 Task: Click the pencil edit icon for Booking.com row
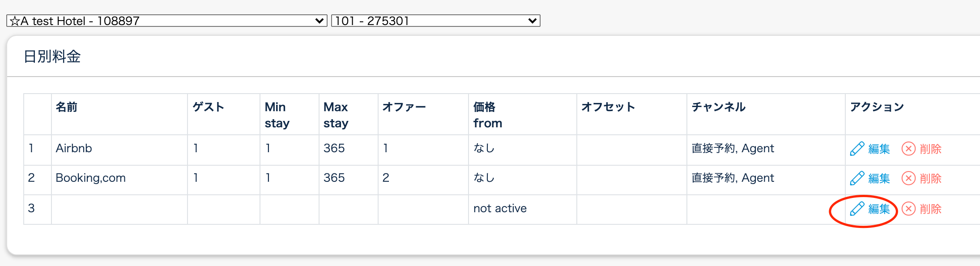coord(856,178)
